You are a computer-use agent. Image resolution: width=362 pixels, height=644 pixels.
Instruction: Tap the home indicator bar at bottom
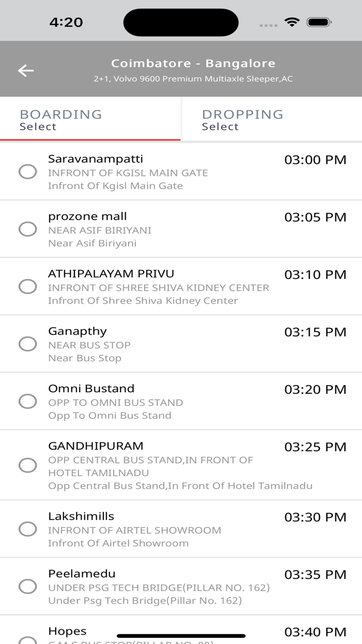pos(181,635)
